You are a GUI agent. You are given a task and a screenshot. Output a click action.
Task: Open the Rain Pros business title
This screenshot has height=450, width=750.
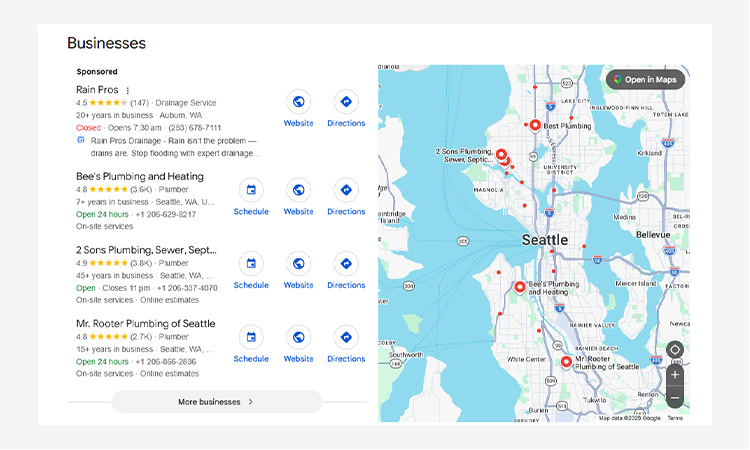click(x=97, y=90)
